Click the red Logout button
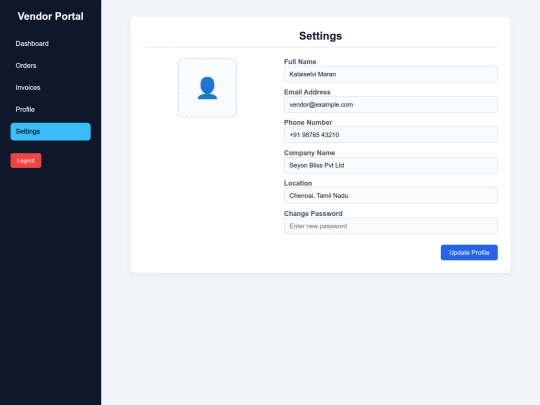This screenshot has height=405, width=540. click(26, 161)
